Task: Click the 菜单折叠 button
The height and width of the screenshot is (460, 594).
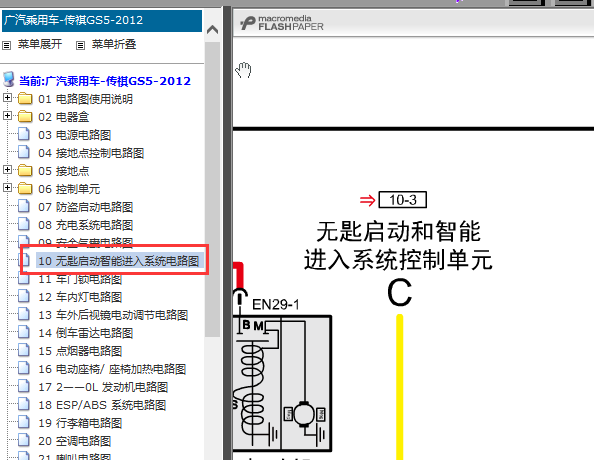Action: [x=114, y=44]
